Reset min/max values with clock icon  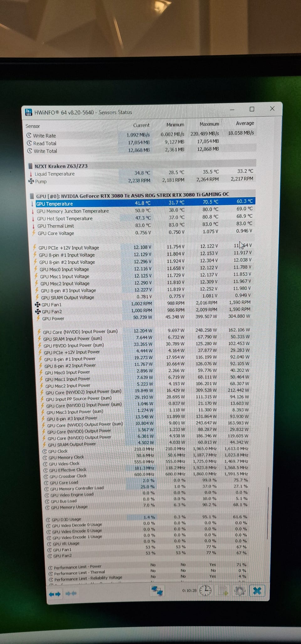(205, 590)
